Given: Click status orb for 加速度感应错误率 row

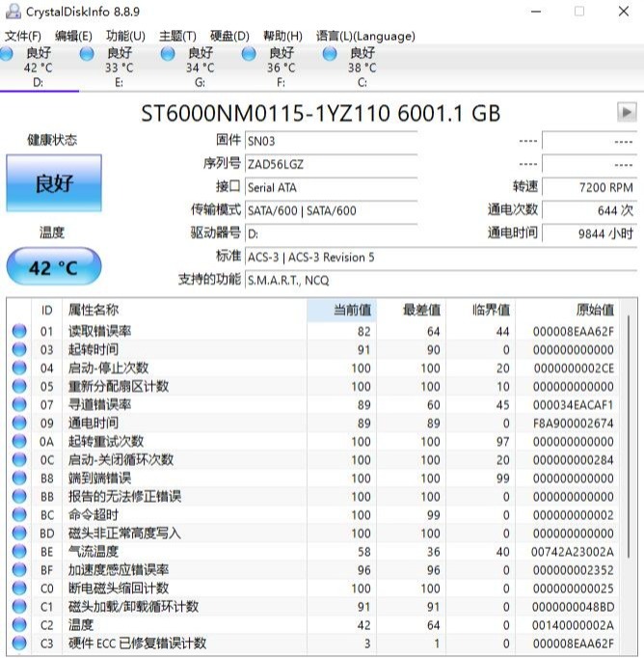Looking at the screenshot, I should [19, 570].
